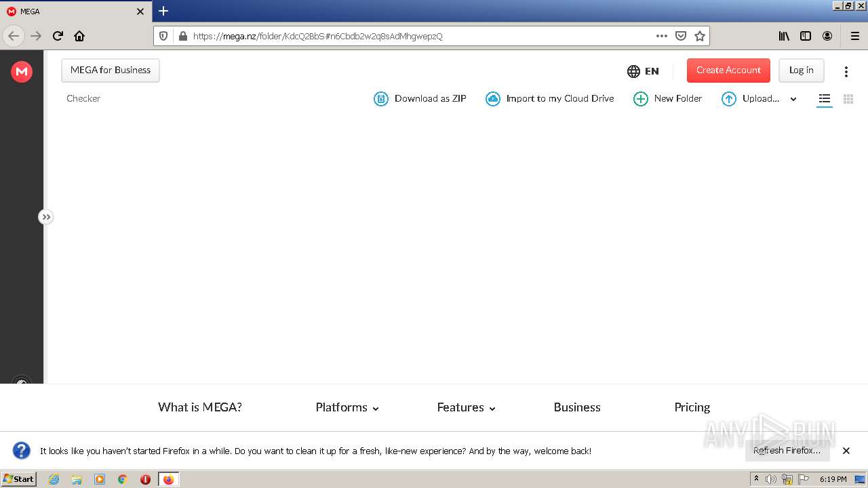868x488 pixels.
Task: Open page actions ellipsis menu
Action: pyautogui.click(x=662, y=36)
